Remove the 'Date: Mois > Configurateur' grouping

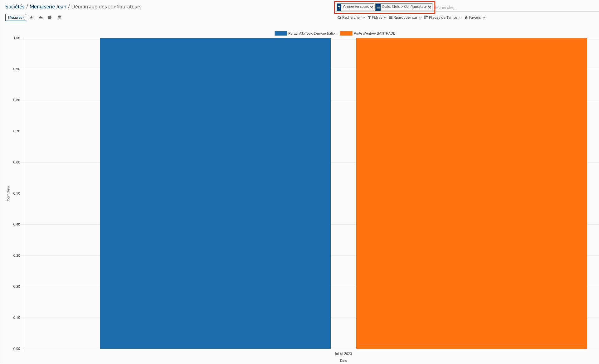pos(430,7)
